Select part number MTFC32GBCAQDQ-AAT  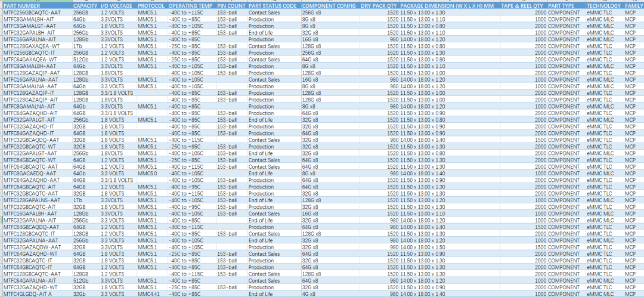tap(37, 140)
